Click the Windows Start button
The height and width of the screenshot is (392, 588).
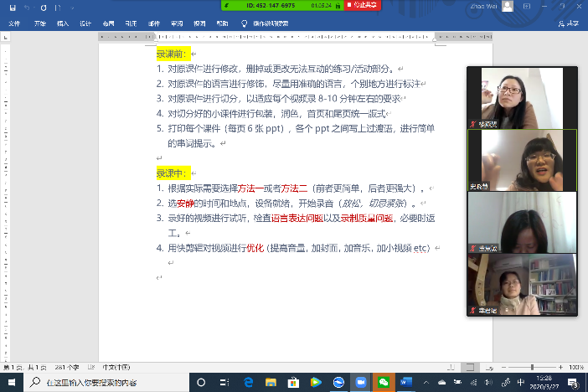click(x=12, y=382)
